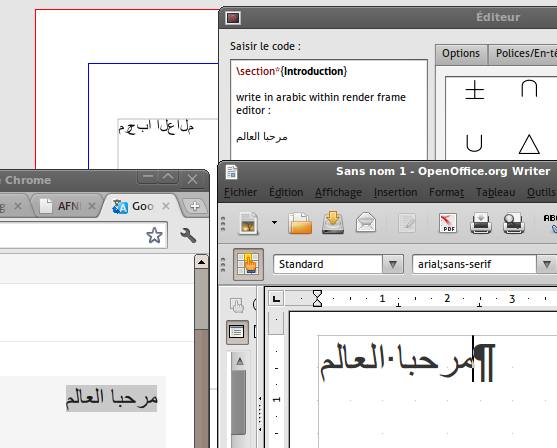This screenshot has width=557, height=448.
Task: Close the AFN tab in Chrome
Action: (92, 206)
